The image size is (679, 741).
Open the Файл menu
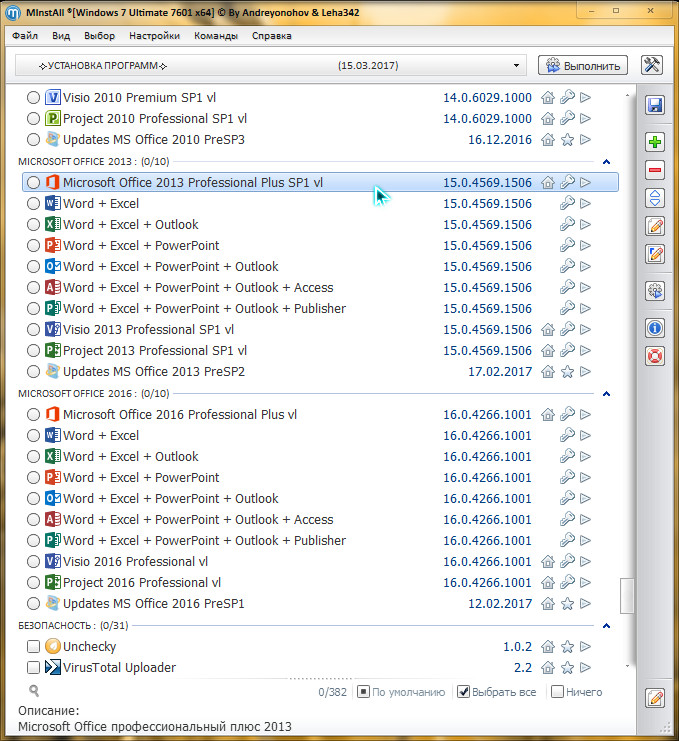tap(25, 36)
